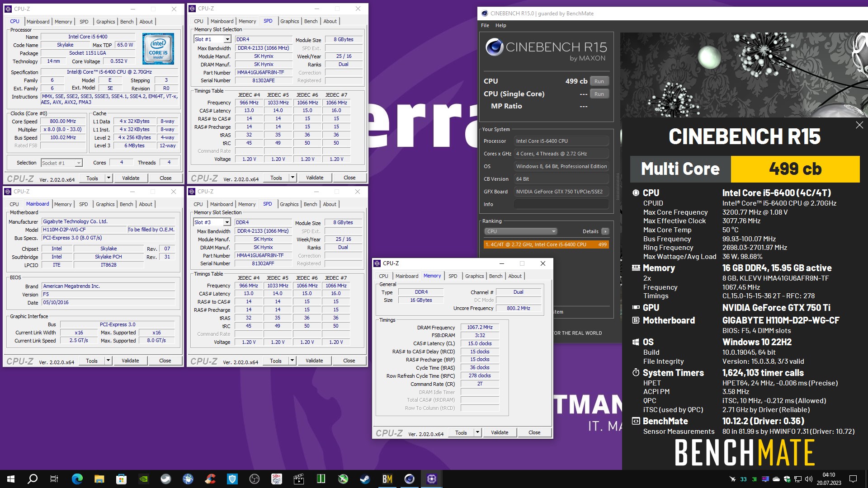Click the Info field in Cinebench
The width and height of the screenshot is (868, 488).
pos(561,204)
